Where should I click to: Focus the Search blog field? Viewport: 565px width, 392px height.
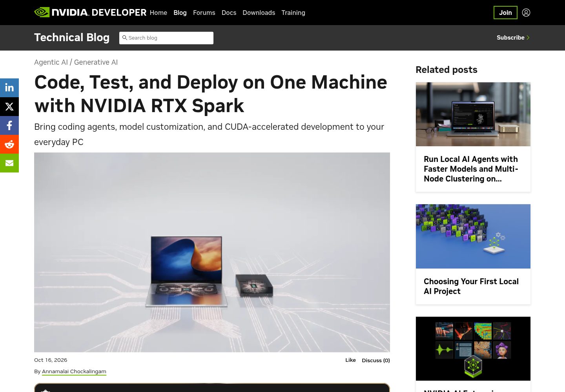[x=166, y=38]
